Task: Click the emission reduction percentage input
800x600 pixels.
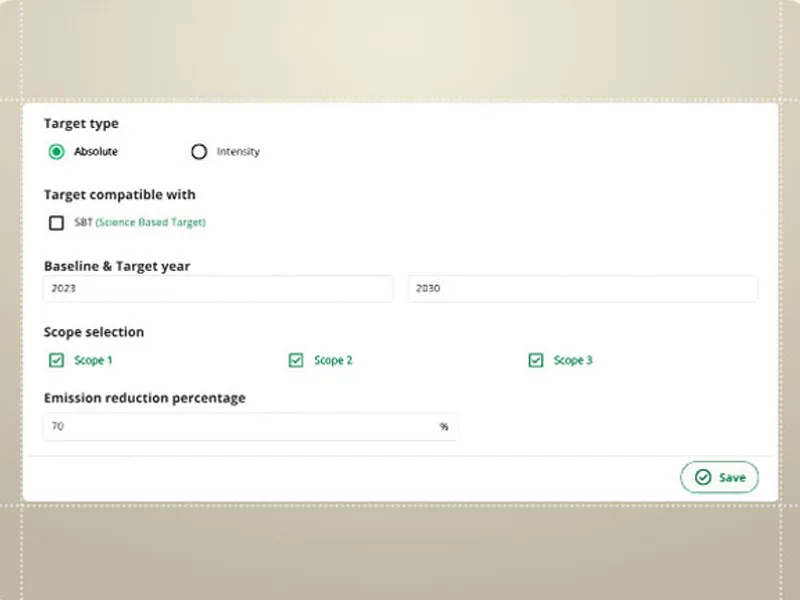Action: coord(240,426)
